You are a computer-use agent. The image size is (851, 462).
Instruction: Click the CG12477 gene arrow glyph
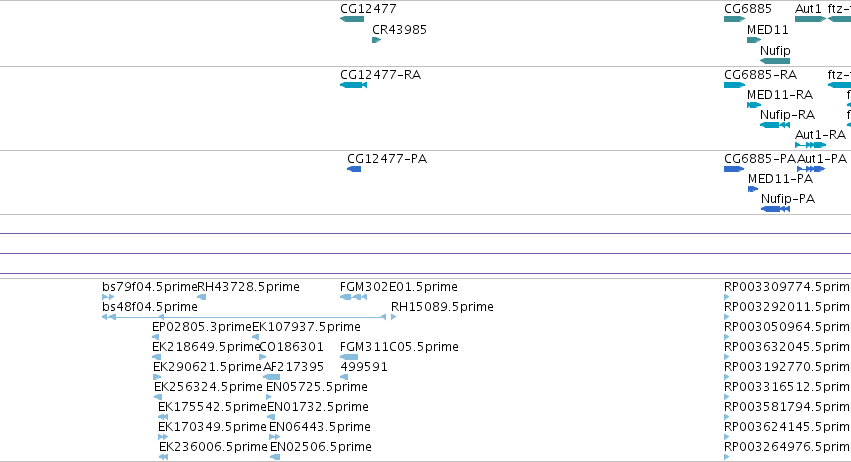click(352, 19)
